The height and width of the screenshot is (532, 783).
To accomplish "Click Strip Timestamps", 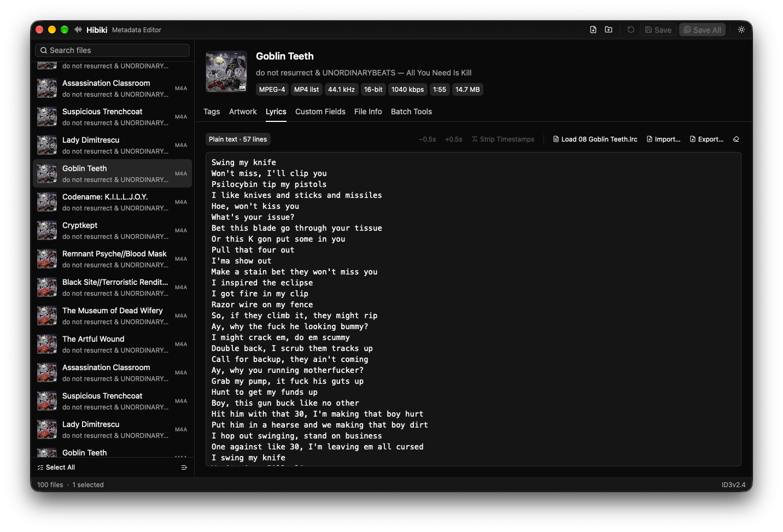I will pos(503,139).
